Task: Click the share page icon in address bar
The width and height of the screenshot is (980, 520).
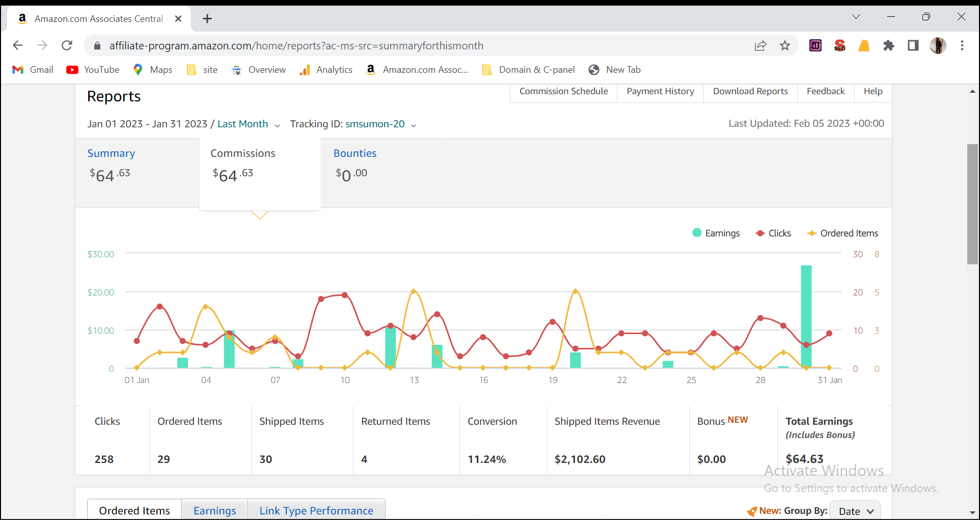Action: point(760,46)
